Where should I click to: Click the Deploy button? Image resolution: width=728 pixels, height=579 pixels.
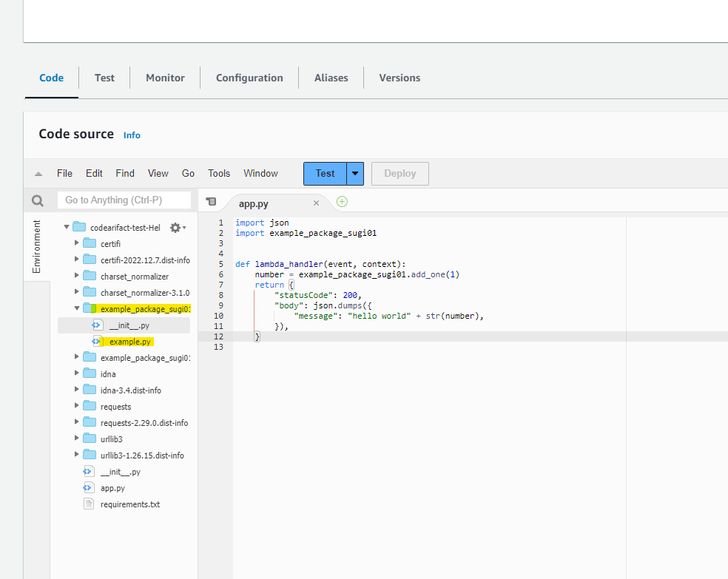coord(400,174)
